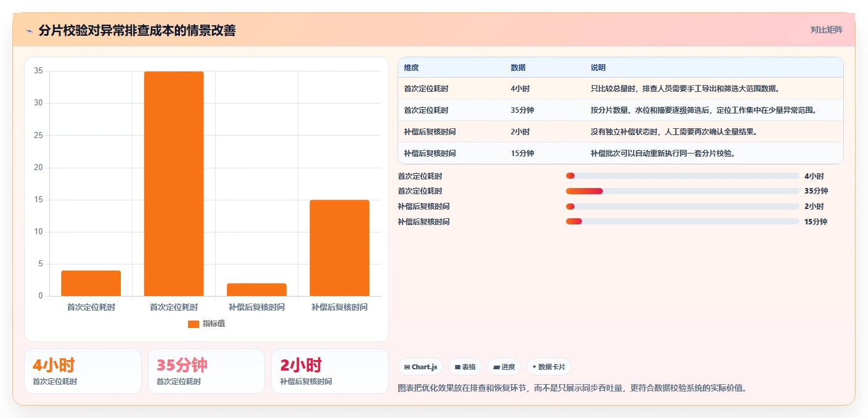Click the 15分钟 value beside its progress bar
The image size is (868, 418).
[x=816, y=222]
